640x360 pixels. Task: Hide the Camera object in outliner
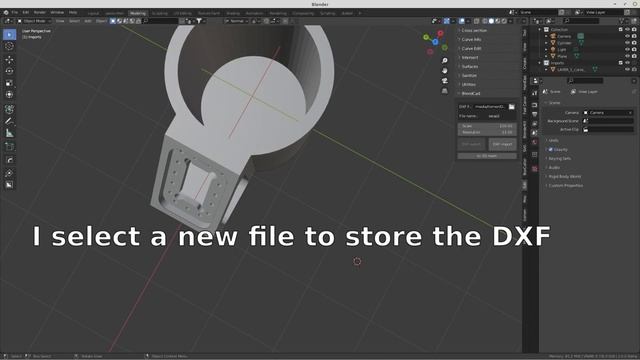pyautogui.click(x=627, y=36)
